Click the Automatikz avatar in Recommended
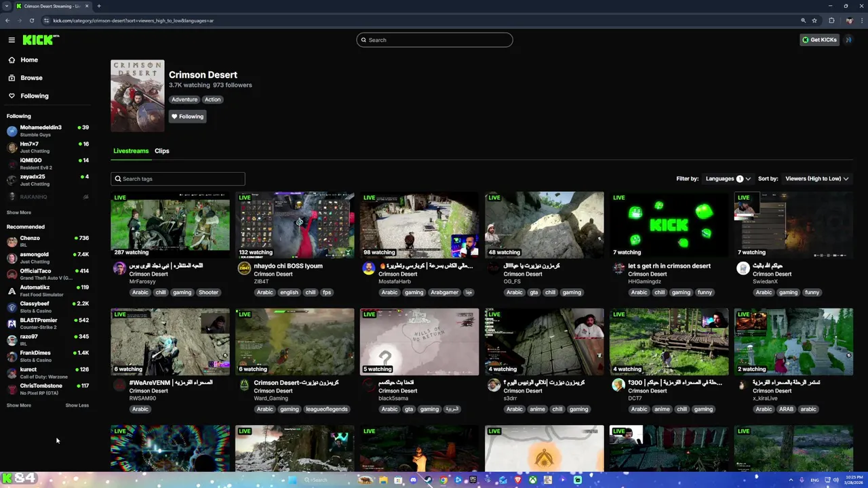868x488 pixels. point(12,291)
